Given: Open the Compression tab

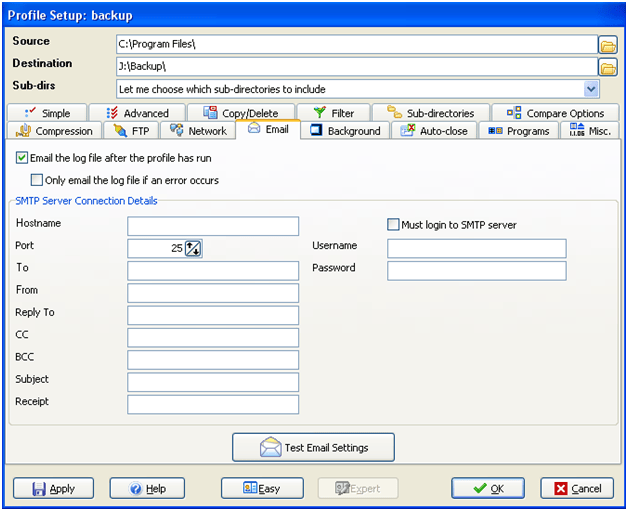Looking at the screenshot, I should point(55,131).
